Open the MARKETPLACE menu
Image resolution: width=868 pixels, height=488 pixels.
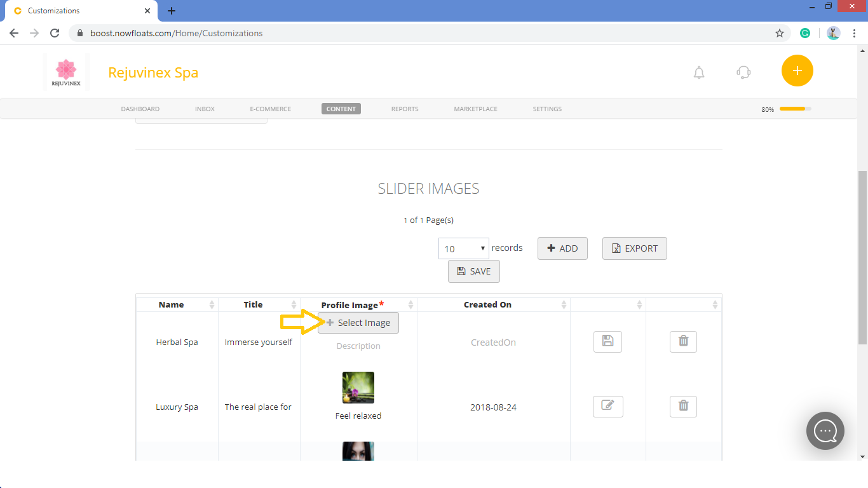click(x=475, y=109)
